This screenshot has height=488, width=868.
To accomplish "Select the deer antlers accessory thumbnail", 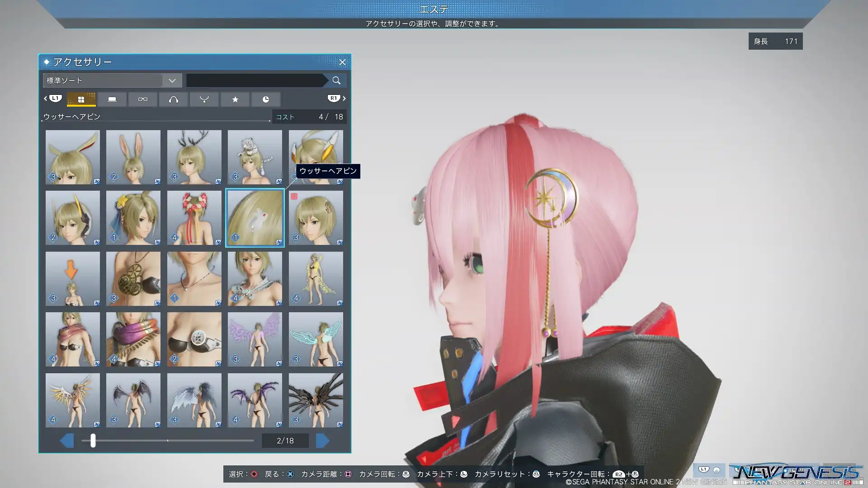I will 194,157.
